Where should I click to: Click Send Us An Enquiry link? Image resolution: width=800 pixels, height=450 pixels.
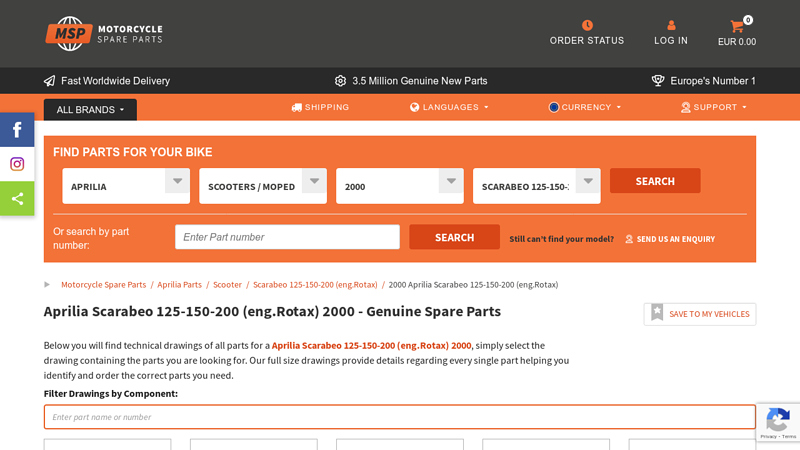670,239
